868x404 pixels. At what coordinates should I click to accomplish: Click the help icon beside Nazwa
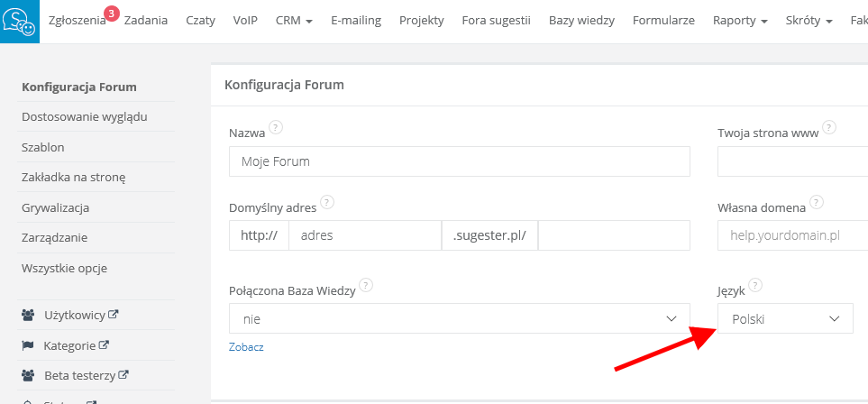(276, 127)
